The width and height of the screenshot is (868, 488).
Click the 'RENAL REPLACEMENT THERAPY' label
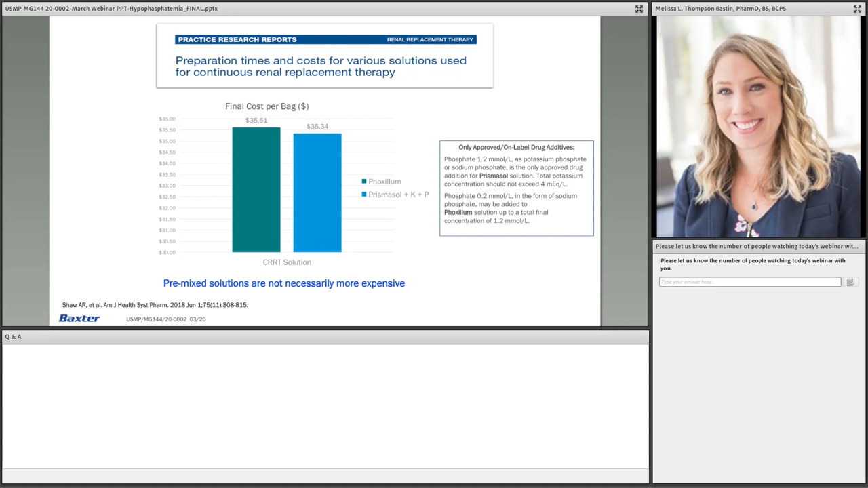430,39
